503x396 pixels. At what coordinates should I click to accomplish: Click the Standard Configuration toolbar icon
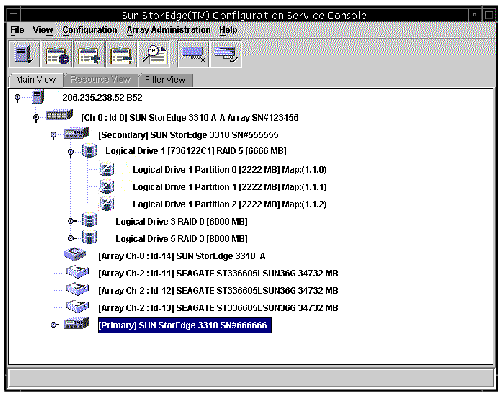pyautogui.click(x=193, y=54)
